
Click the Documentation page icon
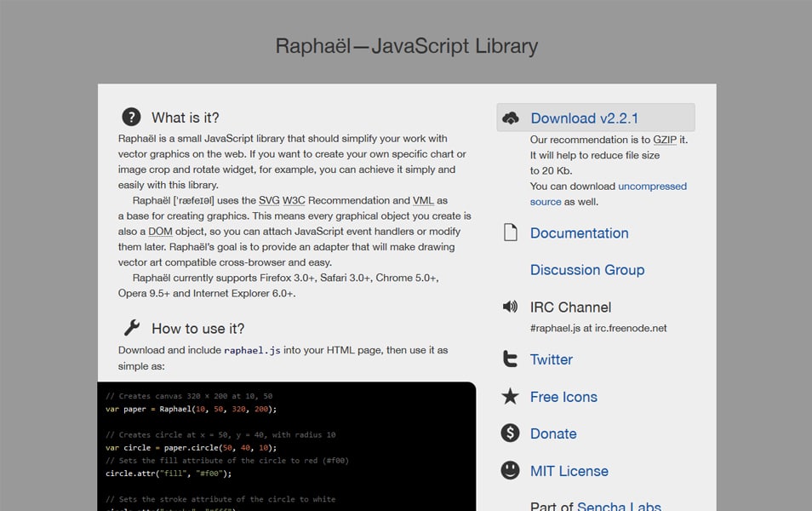tap(510, 233)
